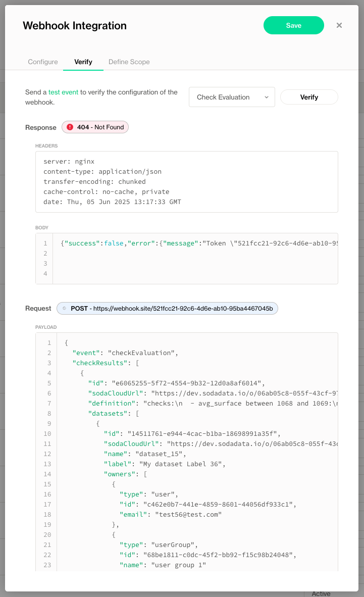The width and height of the screenshot is (364, 597).
Task: Follow the "test event" link
Action: 63,92
